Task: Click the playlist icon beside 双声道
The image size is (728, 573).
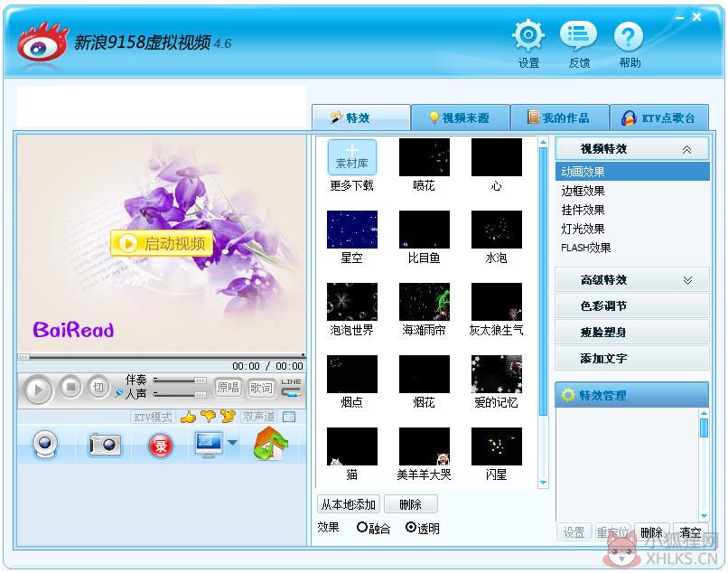Action: [289, 417]
